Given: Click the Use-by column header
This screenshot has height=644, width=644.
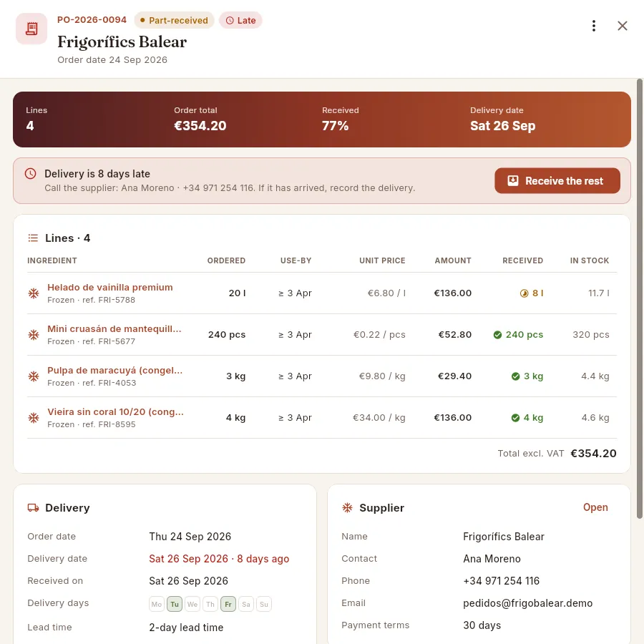Looking at the screenshot, I should 296,260.
